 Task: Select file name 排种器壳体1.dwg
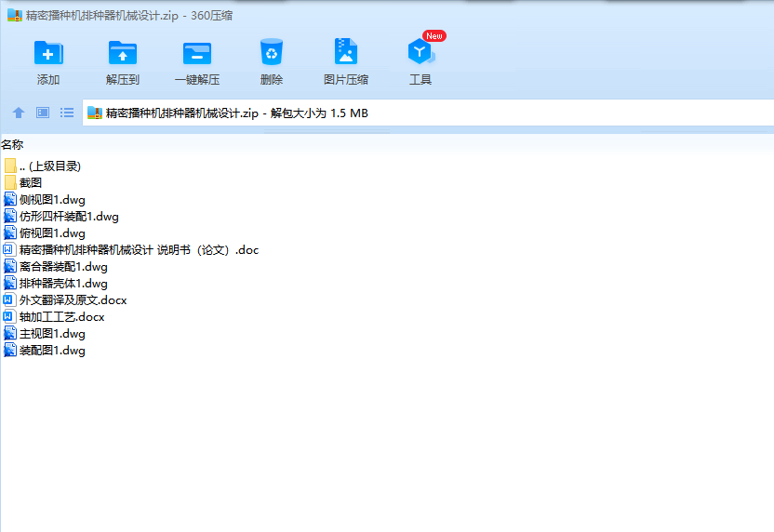point(63,284)
